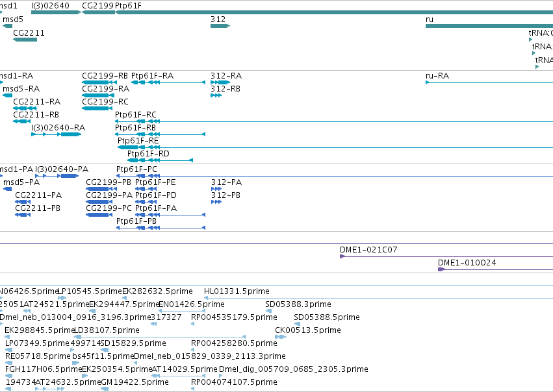
Task: Select transcript label 312-RB
Action: [225, 89]
